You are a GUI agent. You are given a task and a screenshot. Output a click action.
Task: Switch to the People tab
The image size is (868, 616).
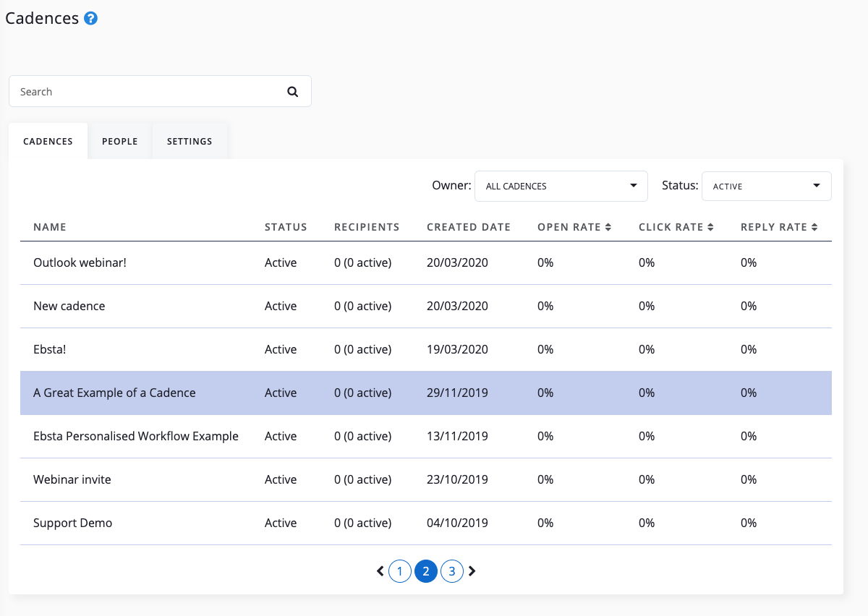120,141
